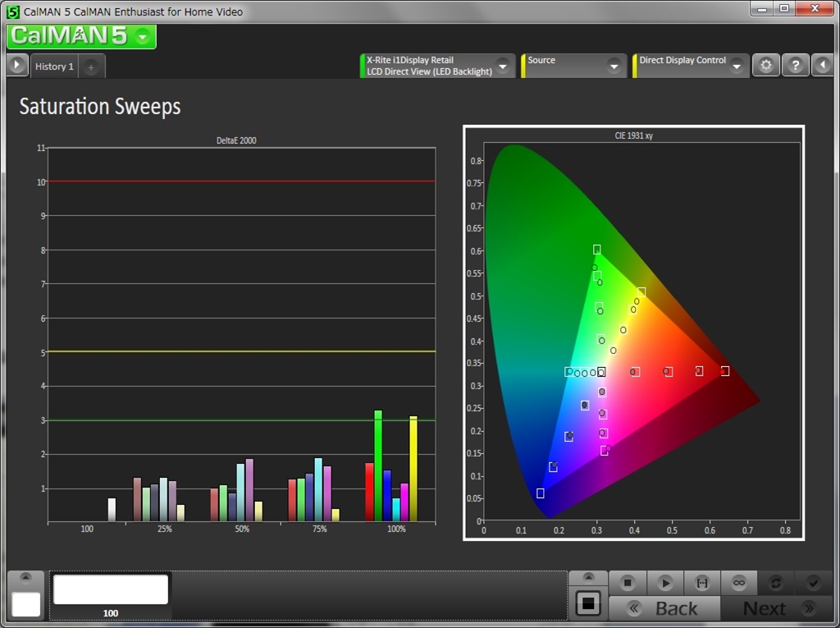Open the Direct Display Control dropdown

[x=737, y=66]
